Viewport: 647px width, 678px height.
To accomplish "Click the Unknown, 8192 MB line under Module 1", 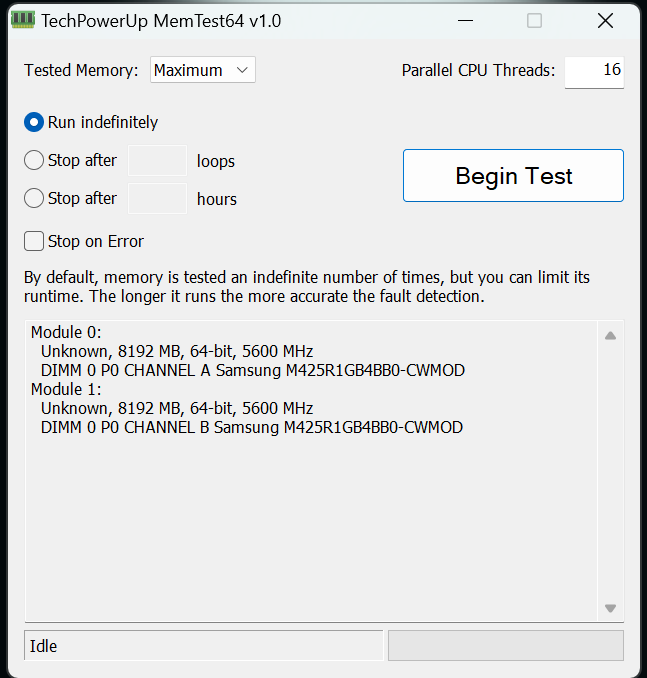I will pos(177,408).
